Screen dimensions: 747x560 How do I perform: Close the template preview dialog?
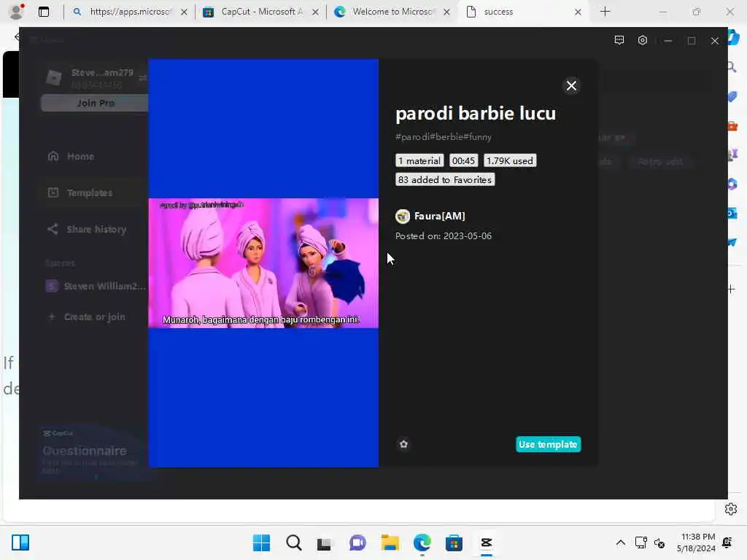click(571, 86)
